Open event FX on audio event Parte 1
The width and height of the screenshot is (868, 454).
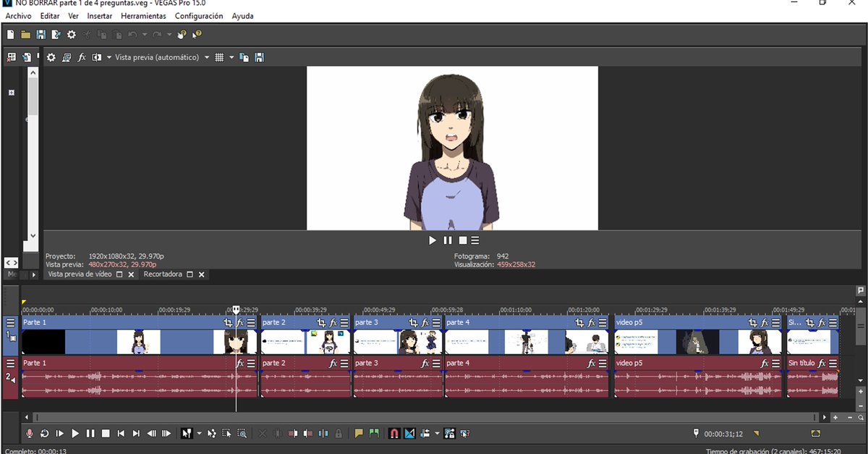(240, 363)
